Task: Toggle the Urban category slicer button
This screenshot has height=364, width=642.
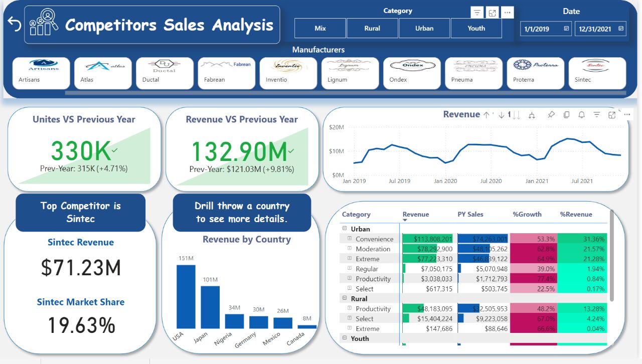Action: point(424,28)
